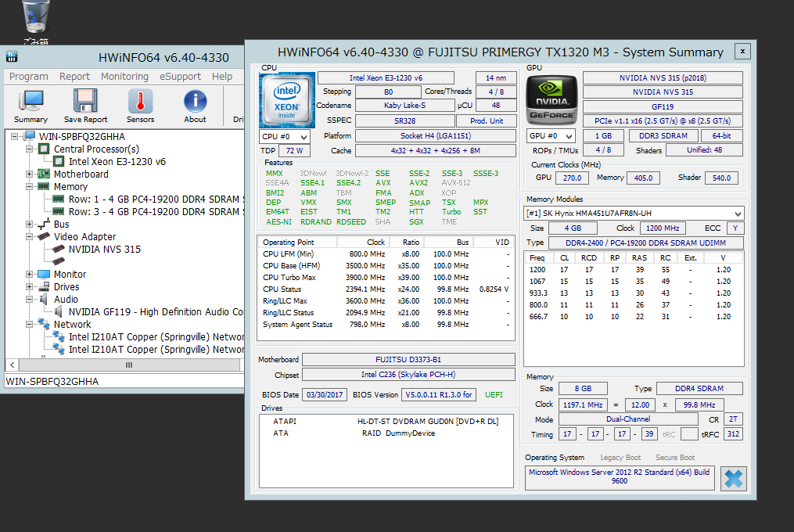Click the CPU Turbo Max row
The width and height of the screenshot is (794, 532).
point(386,278)
